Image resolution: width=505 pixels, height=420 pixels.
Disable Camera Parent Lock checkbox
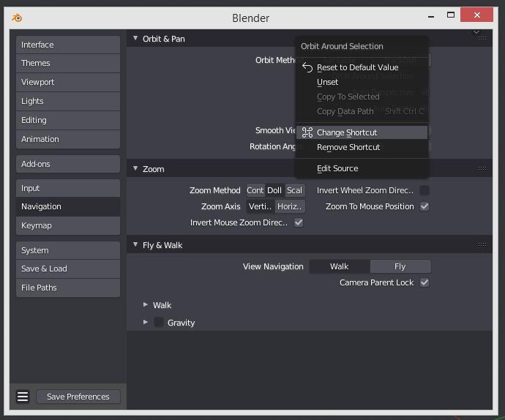tap(424, 282)
